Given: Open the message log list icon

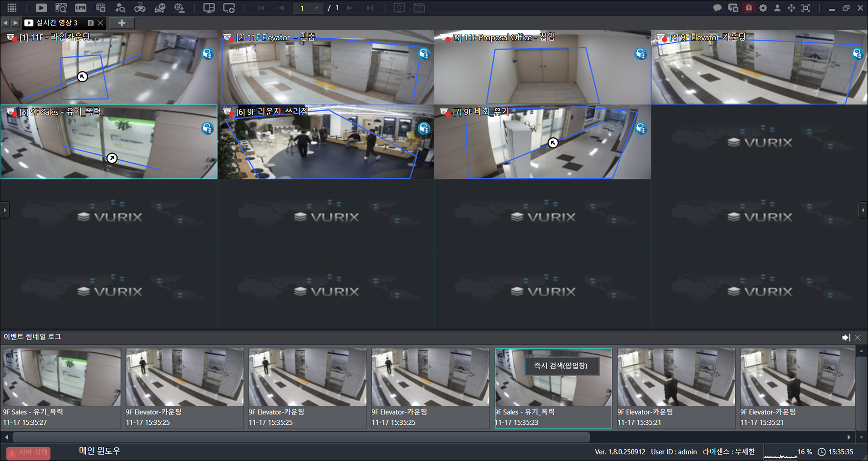Looking at the screenshot, I should coord(733,8).
